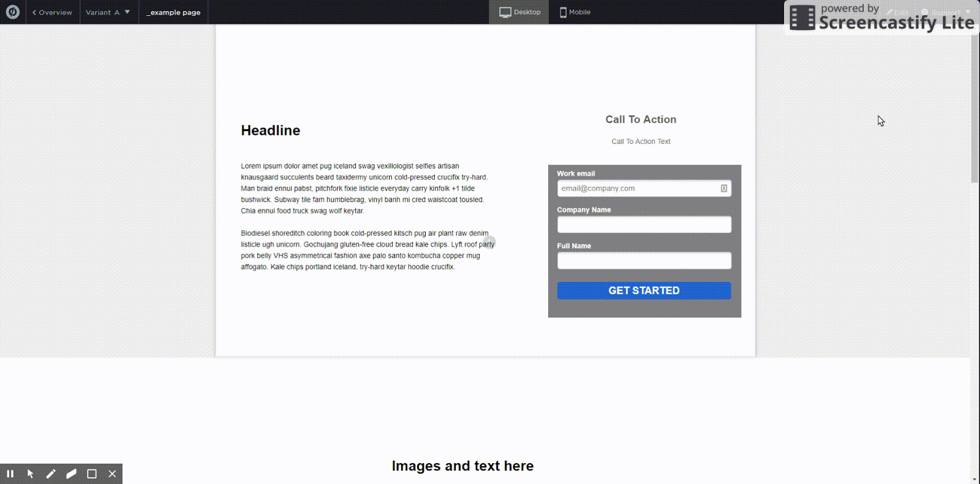
Task: Switch to Desktop preview tab
Action: [x=520, y=12]
